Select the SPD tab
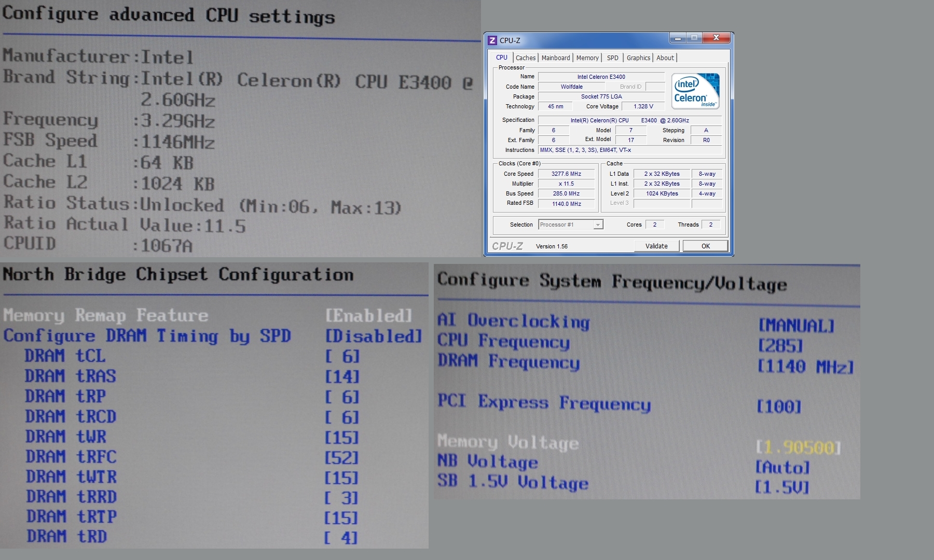The width and height of the screenshot is (934, 560). click(613, 58)
